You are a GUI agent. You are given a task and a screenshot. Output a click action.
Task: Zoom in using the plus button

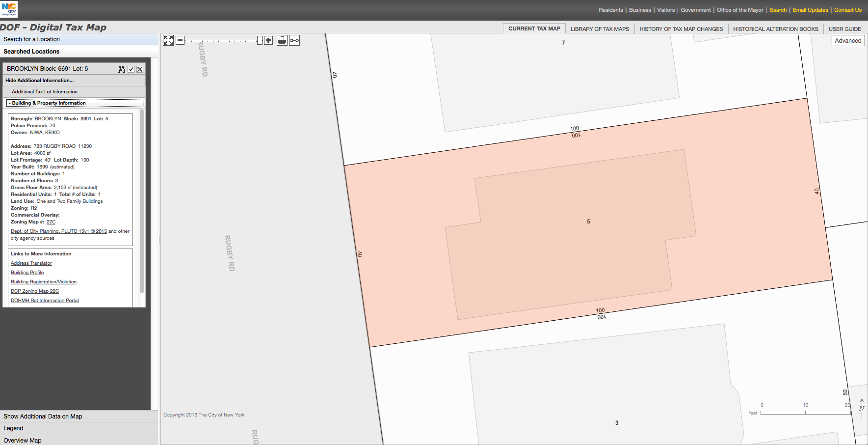tap(268, 40)
